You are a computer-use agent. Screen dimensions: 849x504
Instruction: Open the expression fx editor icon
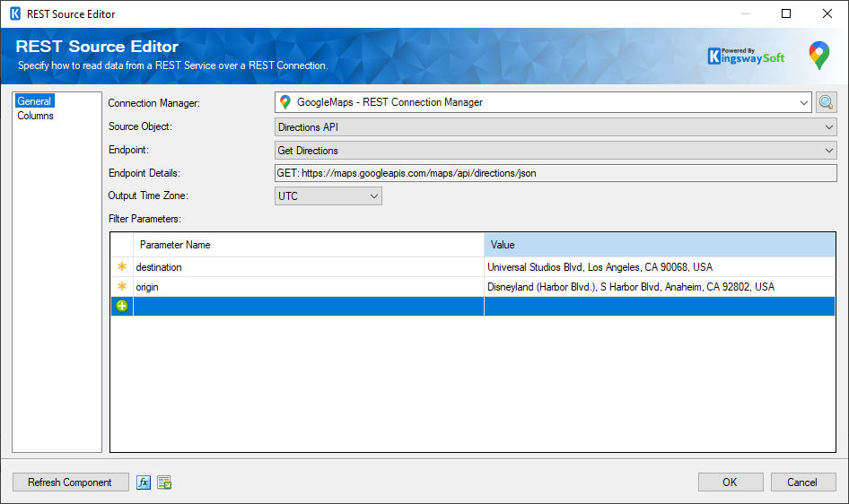click(144, 482)
